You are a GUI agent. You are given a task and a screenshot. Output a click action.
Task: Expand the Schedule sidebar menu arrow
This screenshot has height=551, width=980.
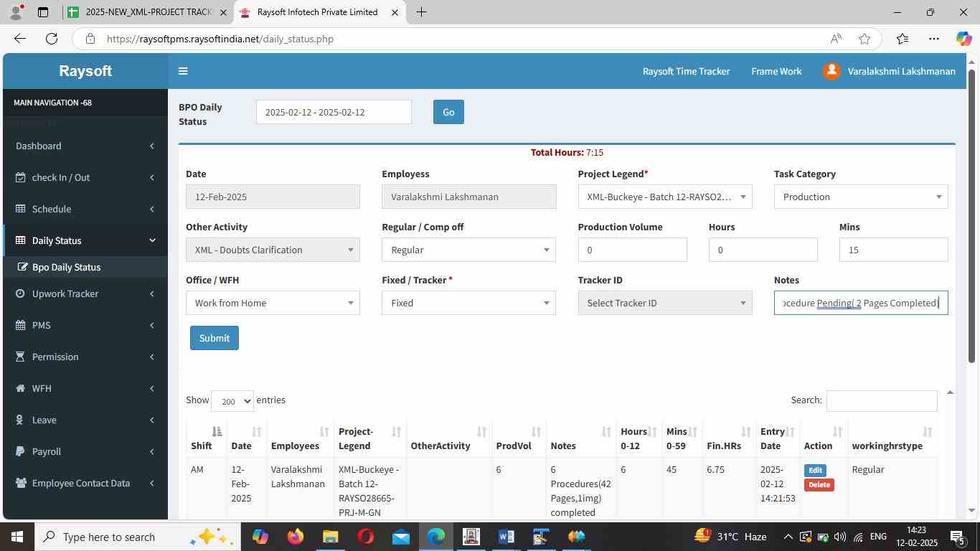[x=151, y=209]
